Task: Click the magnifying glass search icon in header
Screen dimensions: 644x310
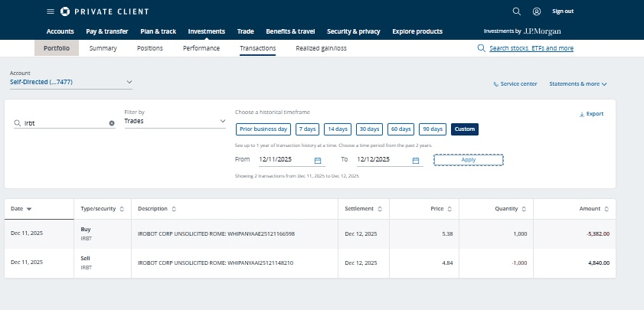Action: click(x=516, y=11)
